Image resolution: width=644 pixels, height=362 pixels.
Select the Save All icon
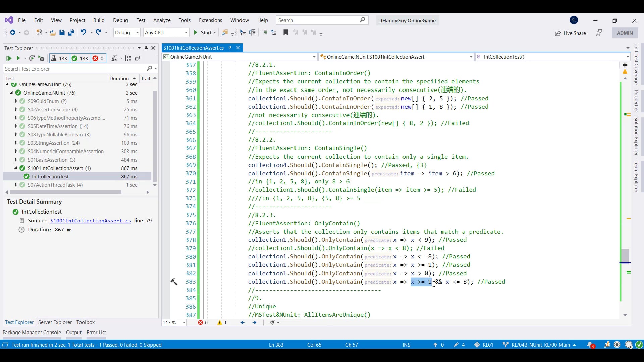point(71,33)
